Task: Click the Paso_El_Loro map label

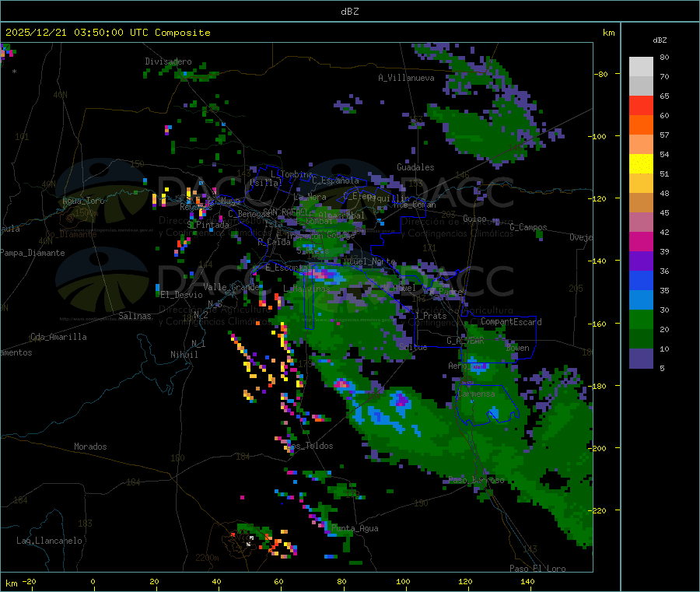Action: (538, 569)
